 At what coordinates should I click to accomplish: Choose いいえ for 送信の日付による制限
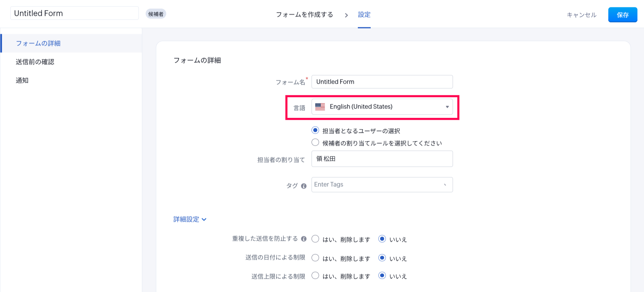(x=382, y=258)
